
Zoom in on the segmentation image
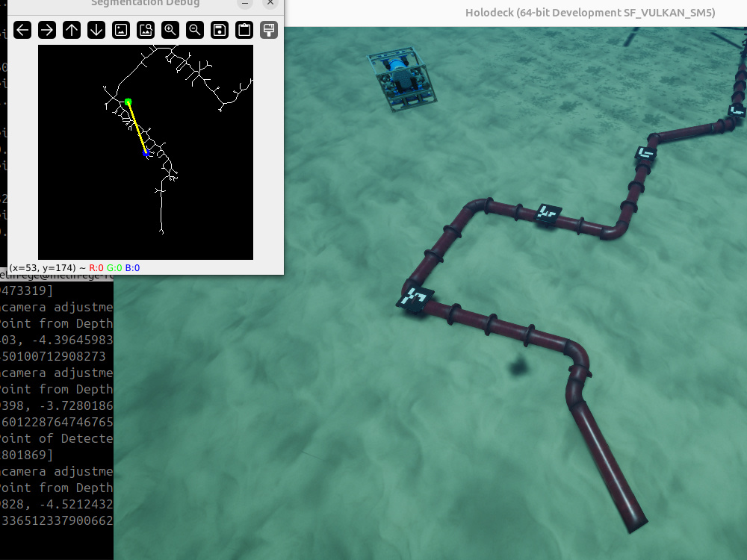[170, 30]
